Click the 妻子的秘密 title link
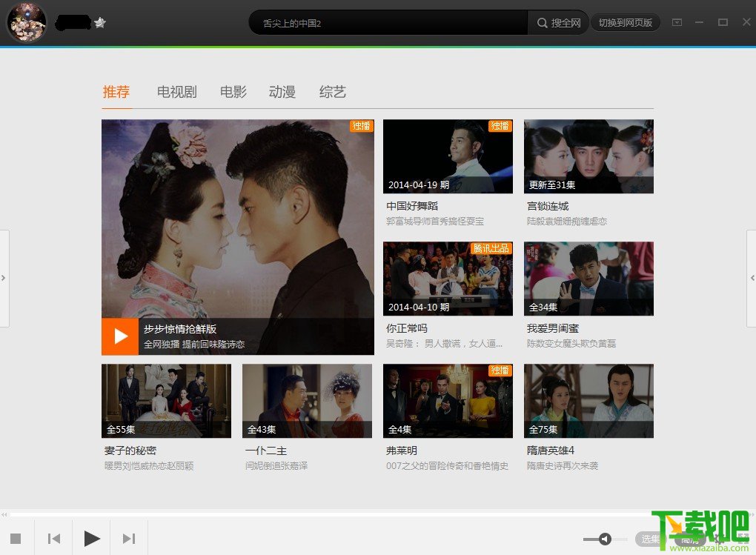The image size is (756, 555). click(130, 451)
